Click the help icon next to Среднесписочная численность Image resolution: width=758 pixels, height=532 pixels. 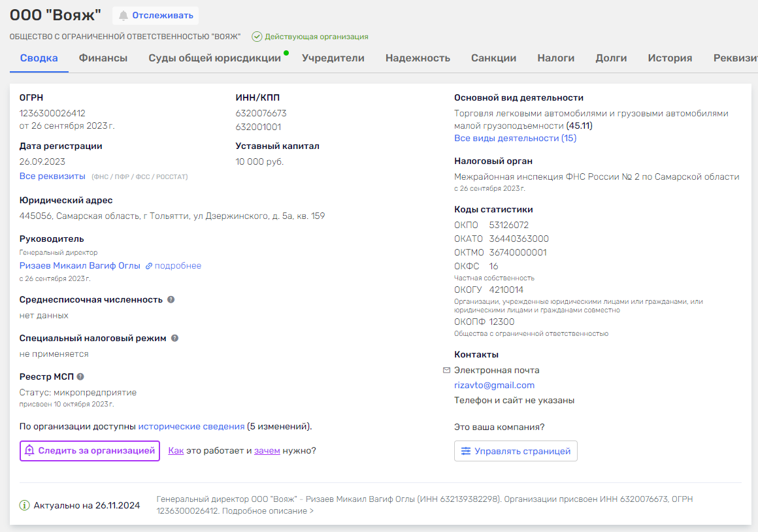pyautogui.click(x=171, y=299)
